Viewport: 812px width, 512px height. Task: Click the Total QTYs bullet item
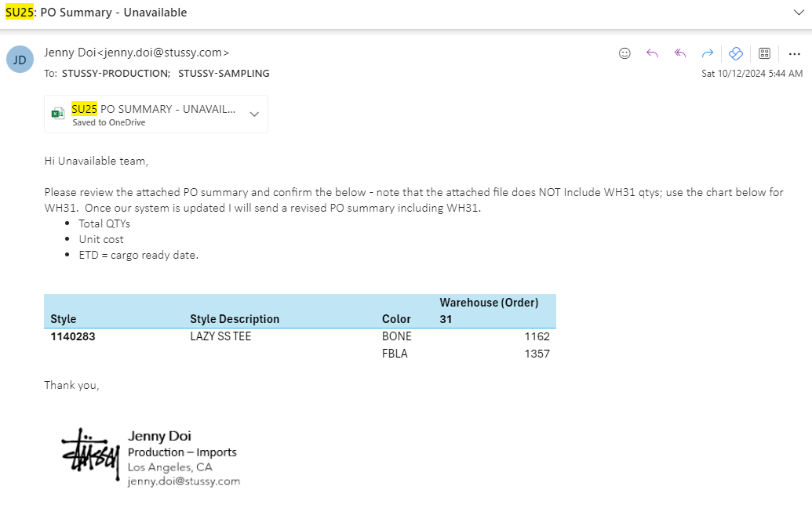click(x=104, y=223)
